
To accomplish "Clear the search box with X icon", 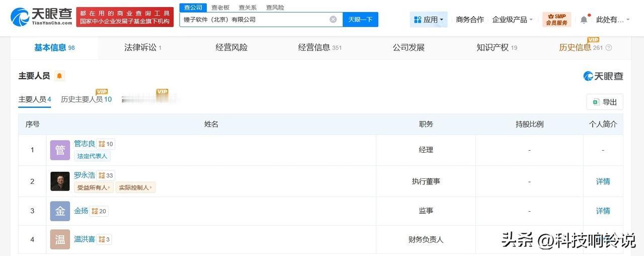I will 333,19.
